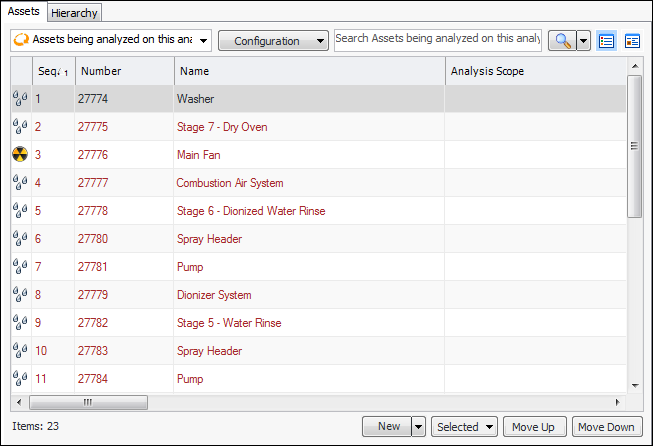Click the droplet icon beside Dionizer System

(x=20, y=295)
